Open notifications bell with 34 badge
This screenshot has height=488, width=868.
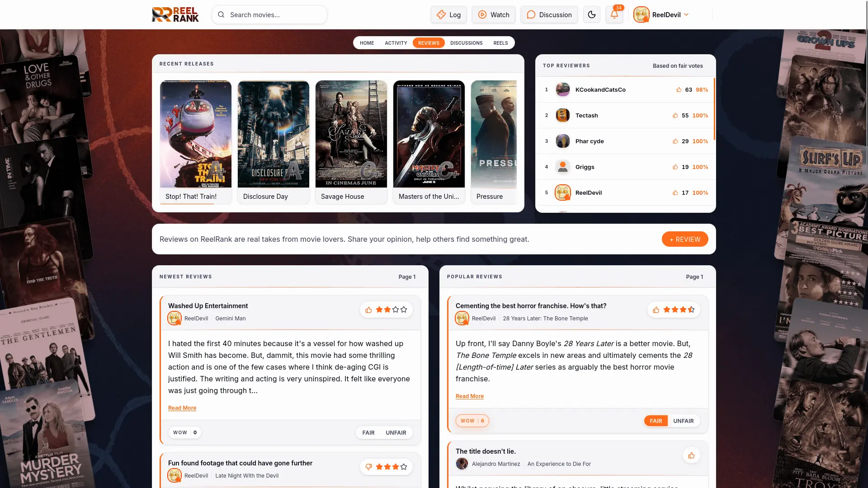pyautogui.click(x=614, y=14)
